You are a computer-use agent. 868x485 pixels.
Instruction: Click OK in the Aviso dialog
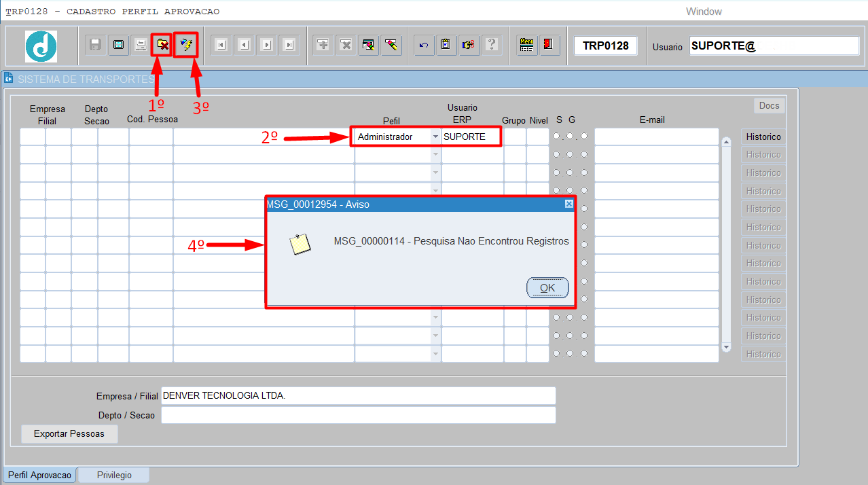pyautogui.click(x=547, y=287)
